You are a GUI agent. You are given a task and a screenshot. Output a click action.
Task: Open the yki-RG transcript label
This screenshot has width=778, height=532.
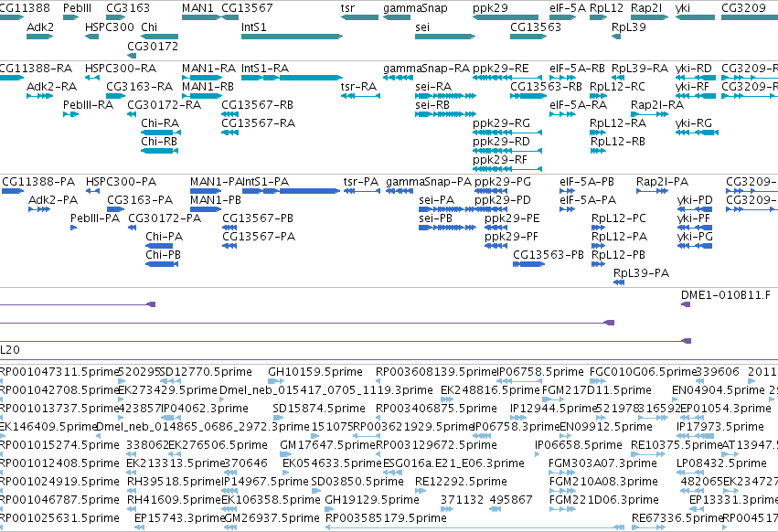pos(694,122)
